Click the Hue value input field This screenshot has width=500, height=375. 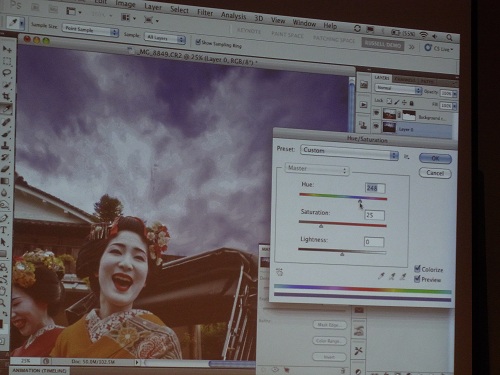coord(375,188)
